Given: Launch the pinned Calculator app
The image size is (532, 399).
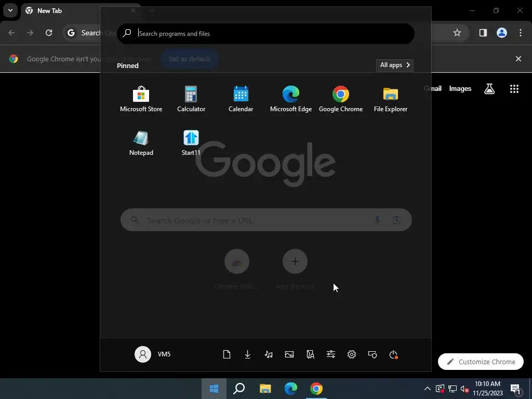Looking at the screenshot, I should click(191, 99).
